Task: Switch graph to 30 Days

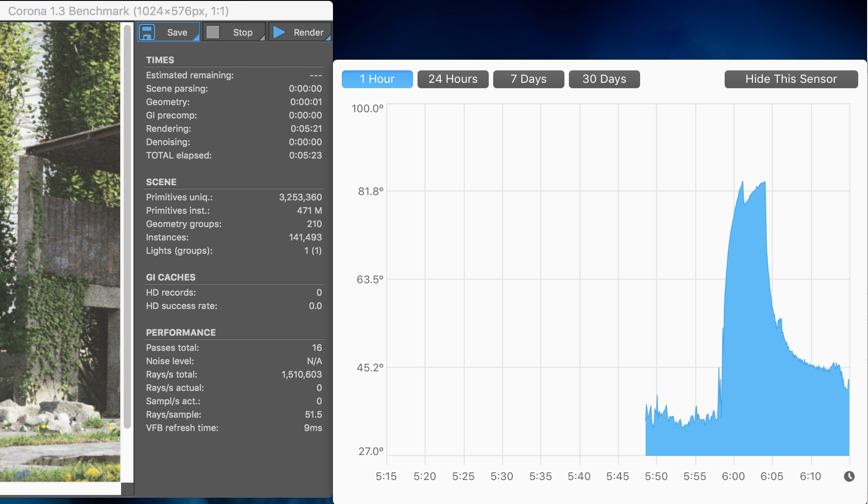Action: coord(604,79)
